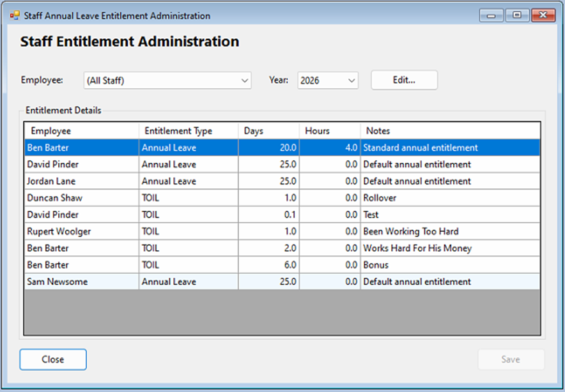The image size is (565, 392).
Task: Select the Jordan Lane employee cell
Action: [81, 181]
